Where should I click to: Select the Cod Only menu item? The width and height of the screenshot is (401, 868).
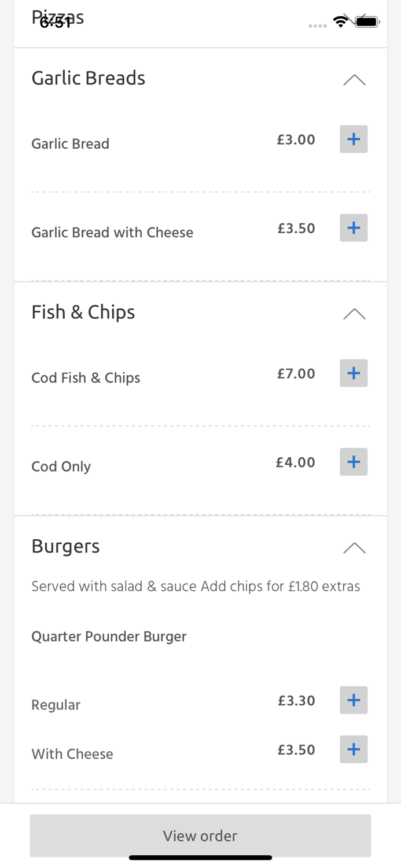(61, 466)
